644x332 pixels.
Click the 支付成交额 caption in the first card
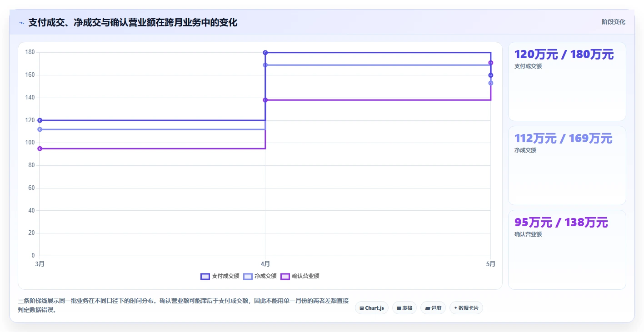[x=528, y=66]
